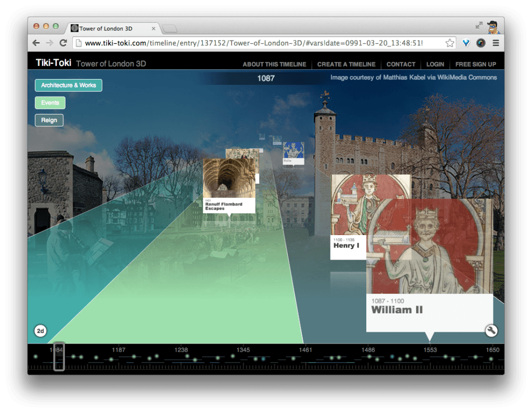Screen dimensions: 532x413
Task: Toggle the Reign category filter
Action: pyautogui.click(x=49, y=120)
